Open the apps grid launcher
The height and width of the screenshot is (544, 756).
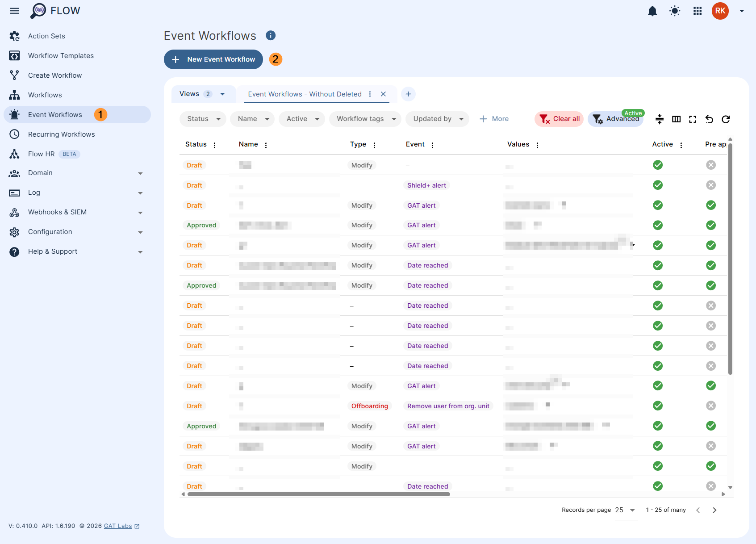(697, 11)
